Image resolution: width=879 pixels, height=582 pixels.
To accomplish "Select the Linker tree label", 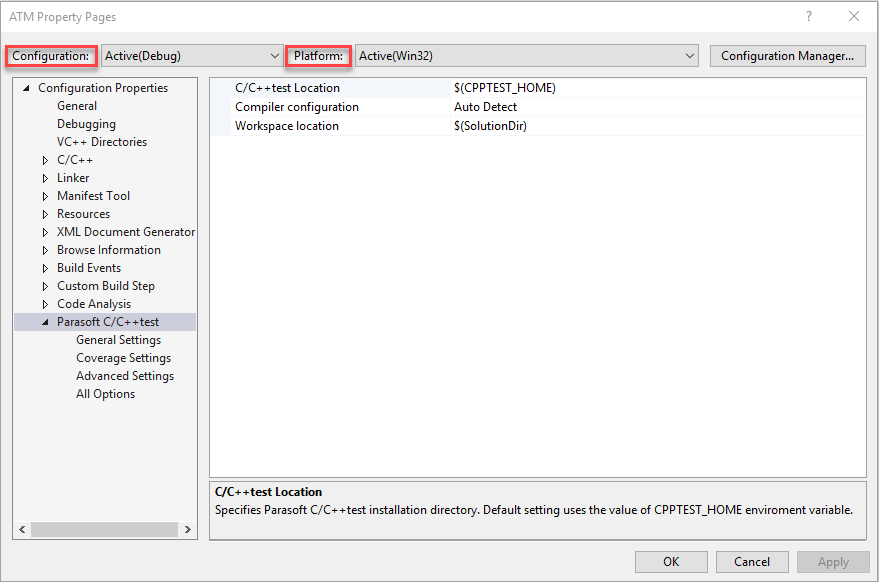I will click(73, 178).
